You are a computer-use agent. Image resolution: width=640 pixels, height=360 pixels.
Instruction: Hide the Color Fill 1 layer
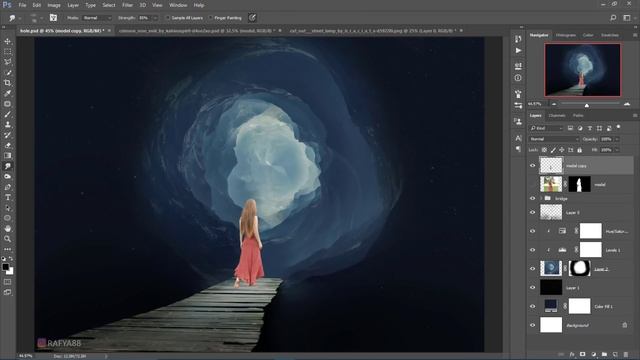[532, 306]
